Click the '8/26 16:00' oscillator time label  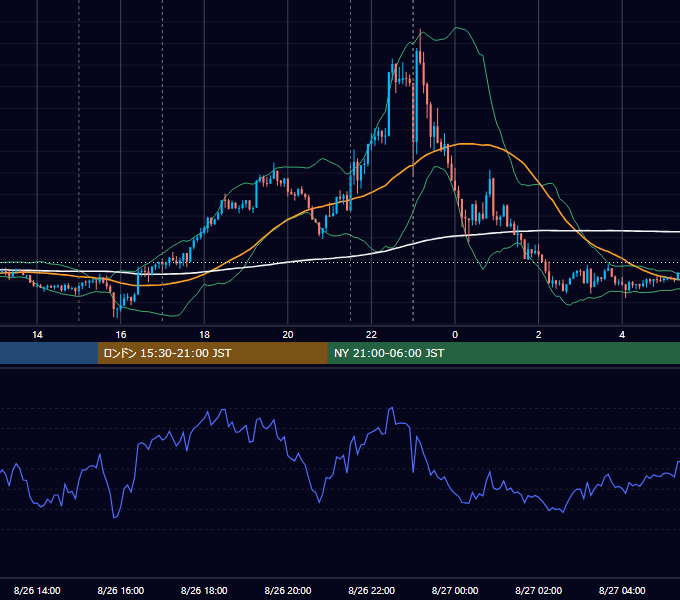121,590
